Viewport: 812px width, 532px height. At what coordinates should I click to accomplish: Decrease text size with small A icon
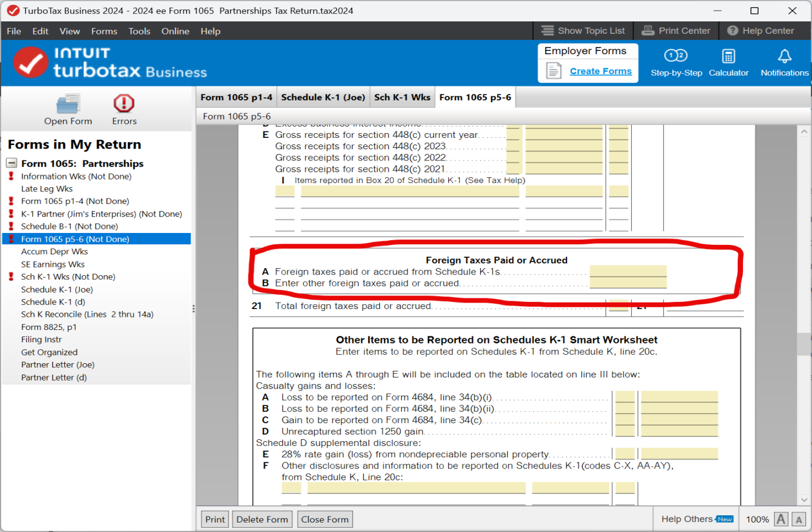pos(798,520)
